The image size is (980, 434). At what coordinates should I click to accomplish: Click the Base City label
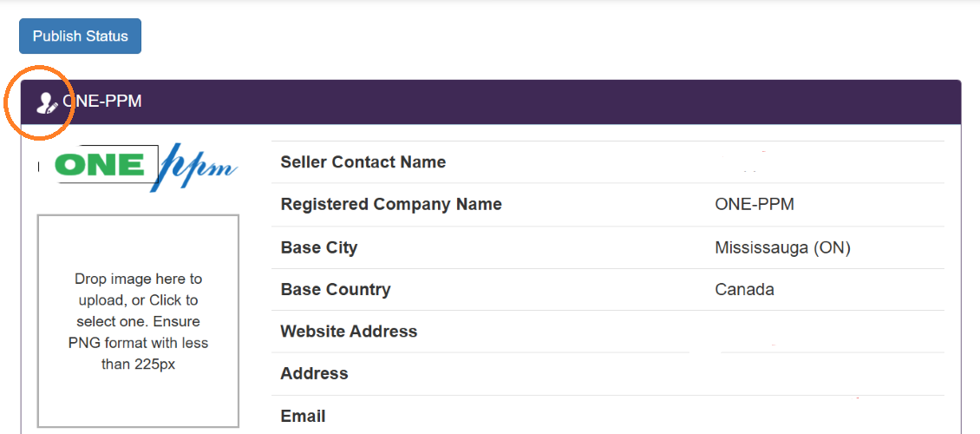(x=319, y=247)
